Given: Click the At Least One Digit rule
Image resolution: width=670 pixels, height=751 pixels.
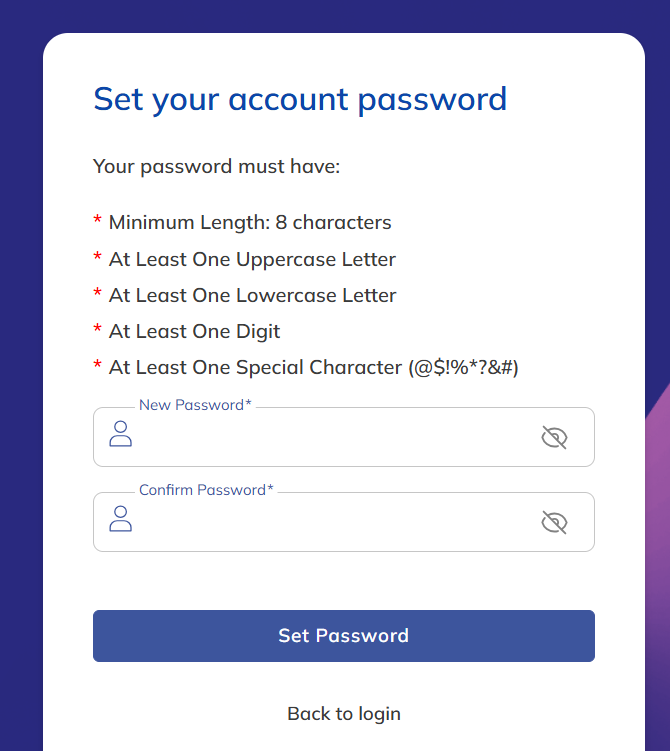Looking at the screenshot, I should tap(194, 331).
